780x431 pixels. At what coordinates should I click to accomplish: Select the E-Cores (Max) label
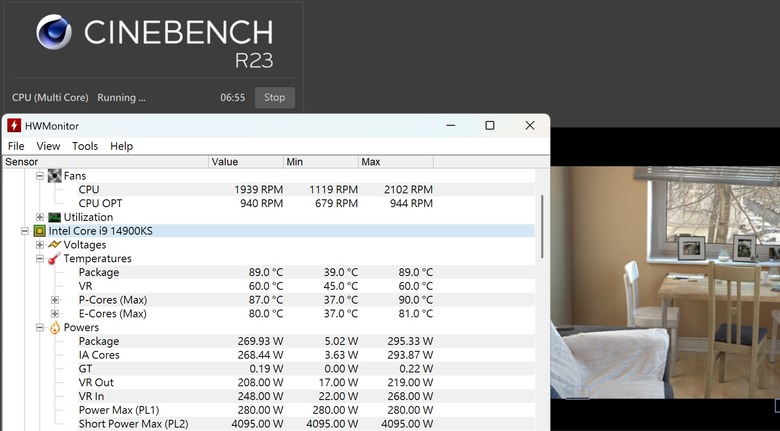coord(112,314)
